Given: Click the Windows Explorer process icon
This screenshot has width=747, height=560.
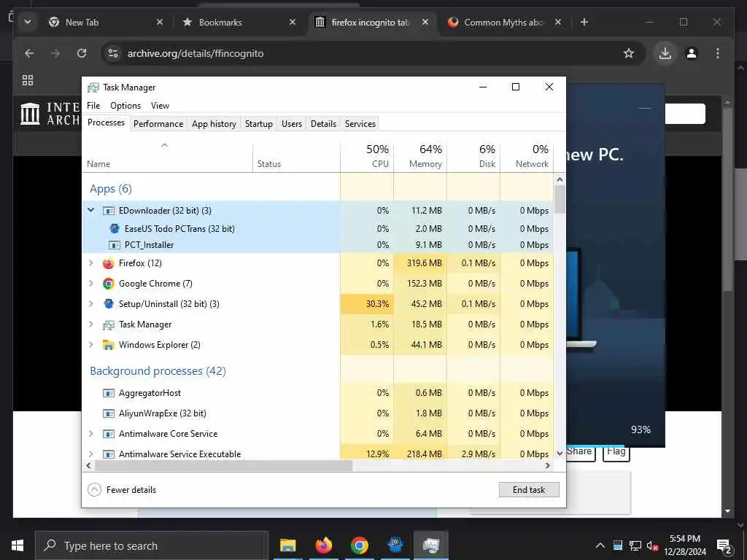Looking at the screenshot, I should pyautogui.click(x=109, y=345).
